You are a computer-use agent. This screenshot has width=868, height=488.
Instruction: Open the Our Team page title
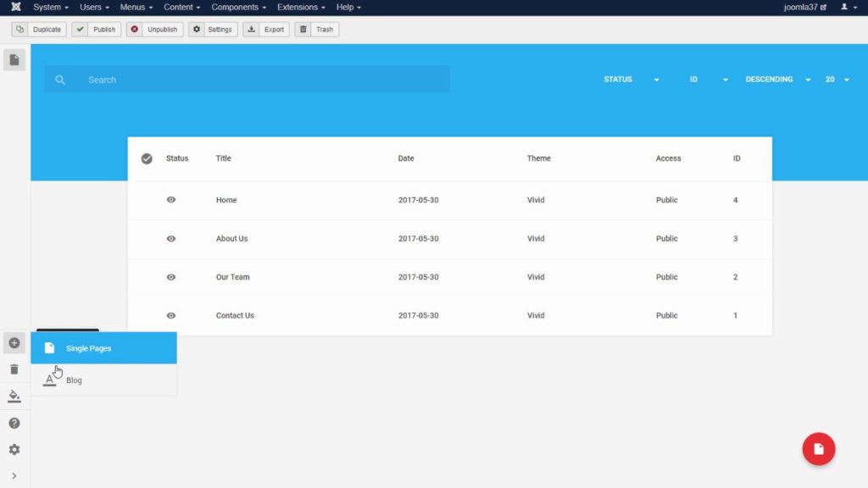(x=232, y=277)
